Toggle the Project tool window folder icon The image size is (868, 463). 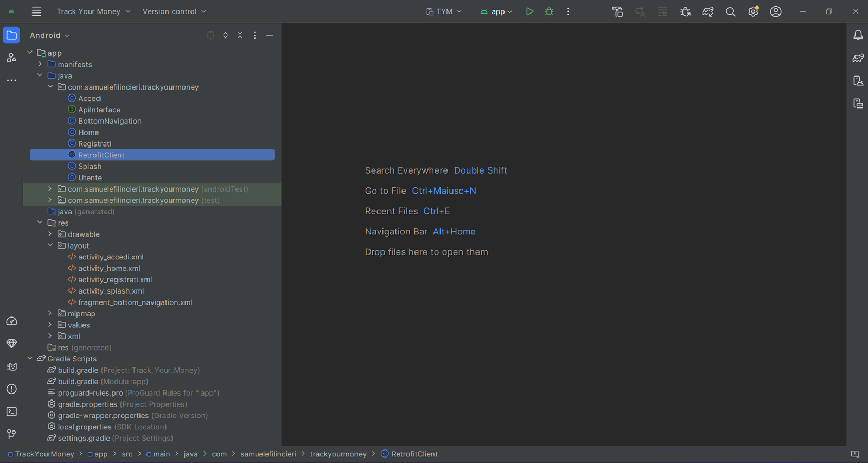click(11, 35)
